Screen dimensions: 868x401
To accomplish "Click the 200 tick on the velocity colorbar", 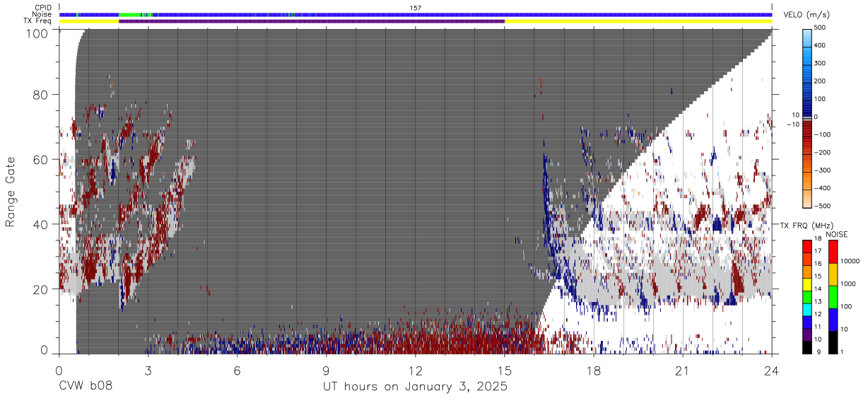I will (x=821, y=81).
